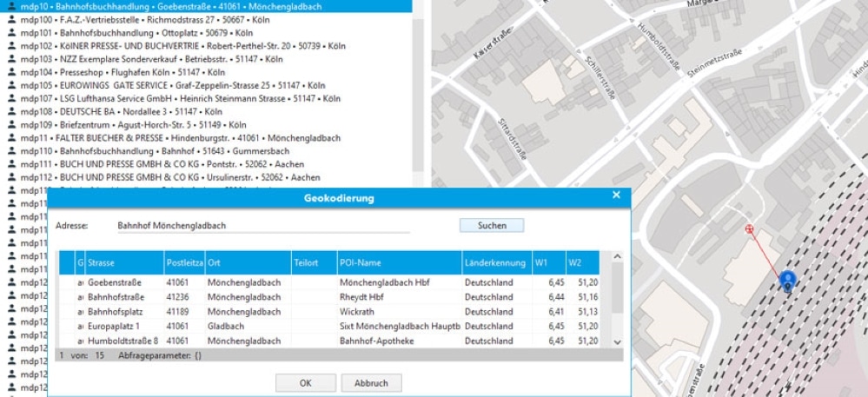
Task: Click the person icon for mdp107 LSG Lufthansa
Action: (x=12, y=98)
